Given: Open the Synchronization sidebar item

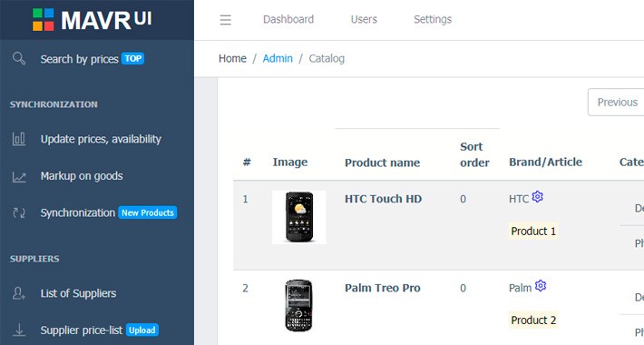Looking at the screenshot, I should coord(78,212).
